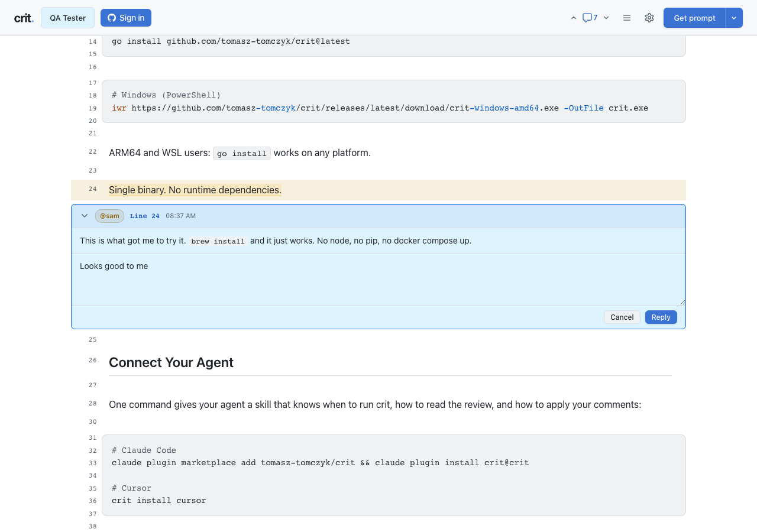Viewport: 757px width, 532px height.
Task: Sign in with GitHub
Action: [x=126, y=18]
